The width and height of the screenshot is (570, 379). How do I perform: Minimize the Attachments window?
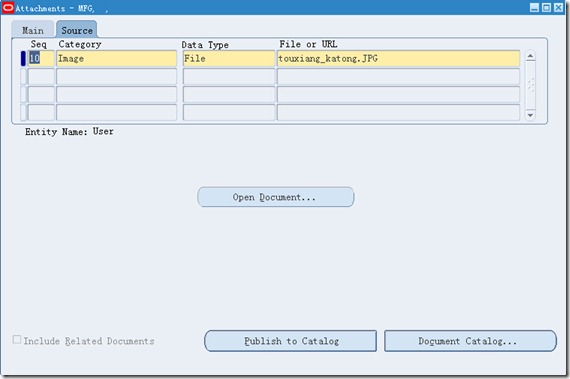click(534, 8)
